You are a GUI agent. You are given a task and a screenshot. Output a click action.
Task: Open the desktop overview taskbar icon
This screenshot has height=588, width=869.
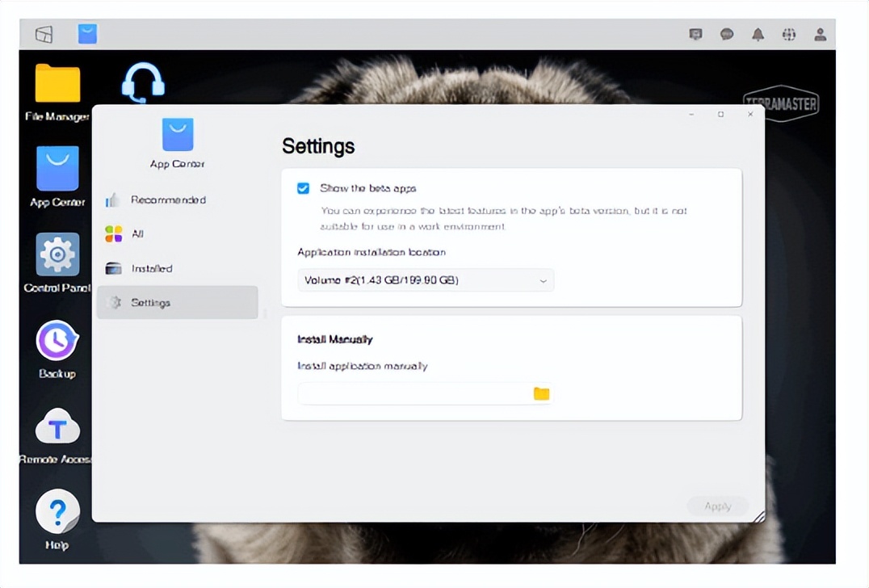44,34
